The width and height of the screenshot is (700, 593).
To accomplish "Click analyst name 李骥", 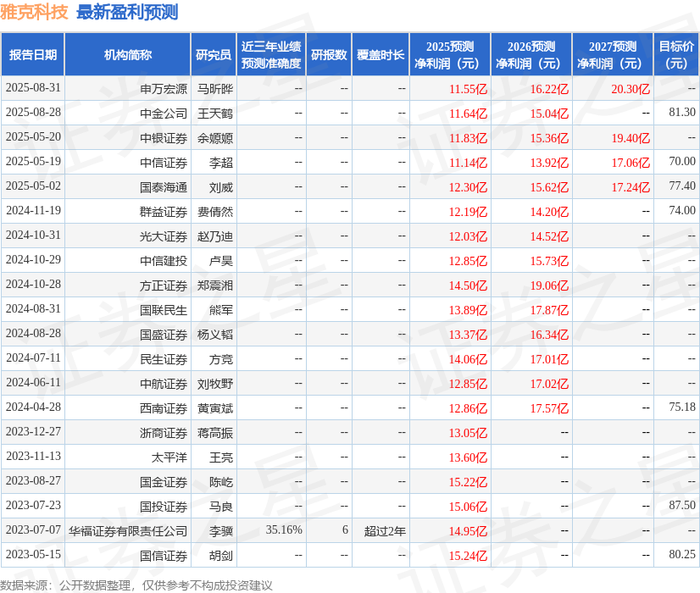I will click(x=221, y=530).
